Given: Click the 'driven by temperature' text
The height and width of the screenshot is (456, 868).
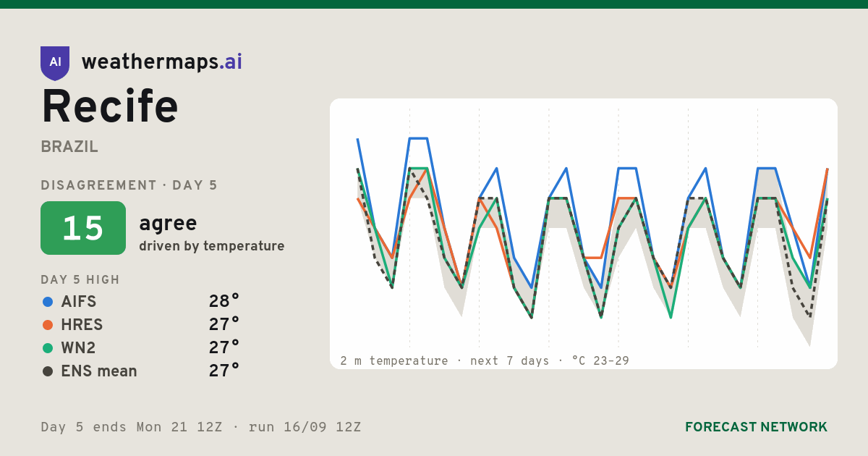Looking at the screenshot, I should tap(212, 246).
